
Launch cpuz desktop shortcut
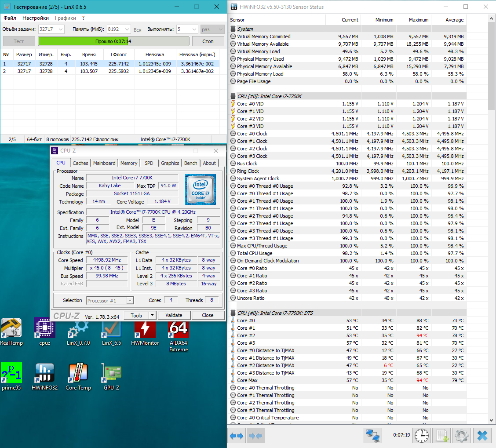coord(44,331)
